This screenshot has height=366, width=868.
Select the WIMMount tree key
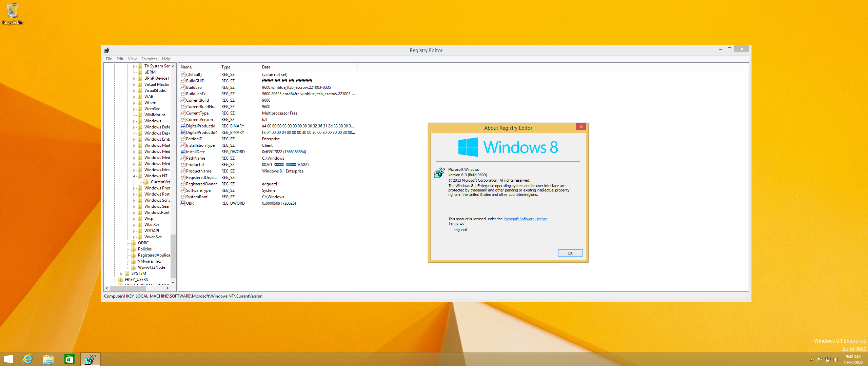pyautogui.click(x=155, y=115)
